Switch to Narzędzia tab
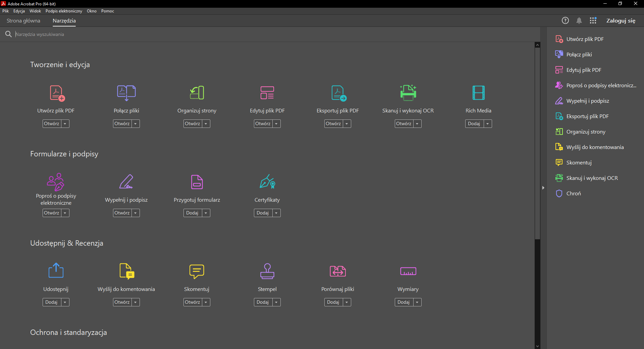This screenshot has width=644, height=349. click(64, 20)
